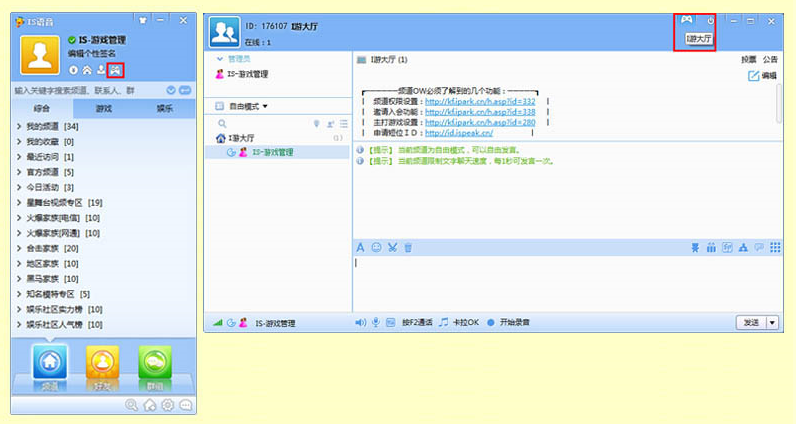Click the font style A icon

point(361,247)
